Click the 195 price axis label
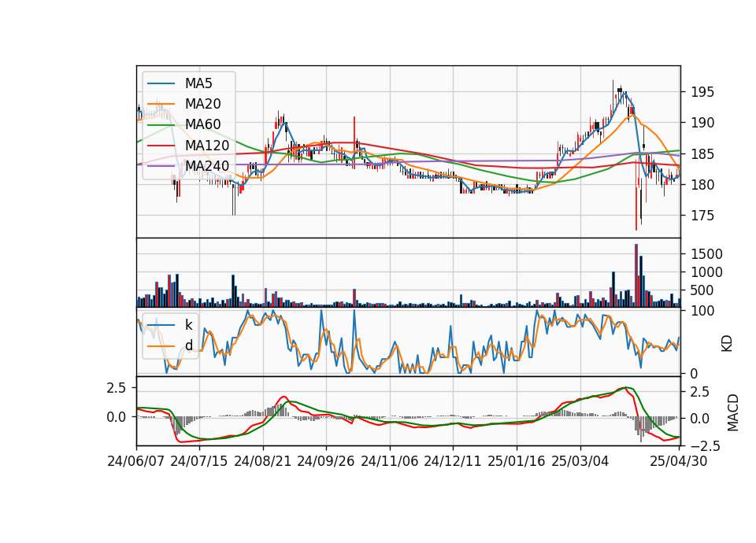 pos(702,92)
